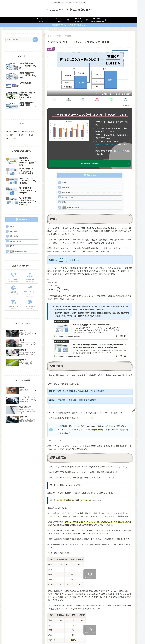
Task: Save the article to Pocket
Action: [x=97, y=99]
